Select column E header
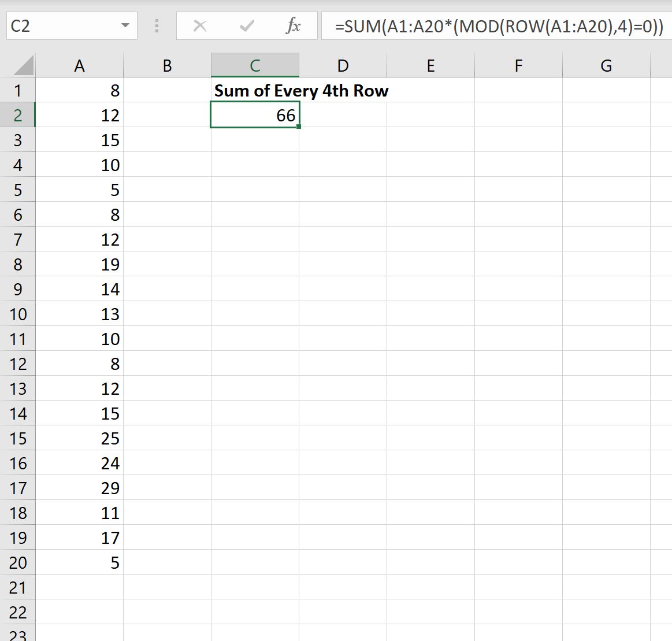 pyautogui.click(x=430, y=65)
